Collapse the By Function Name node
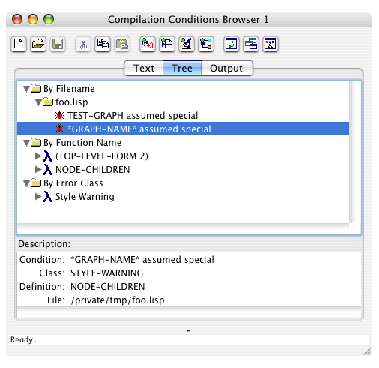This screenshot has height=368, width=379. pos(26,143)
